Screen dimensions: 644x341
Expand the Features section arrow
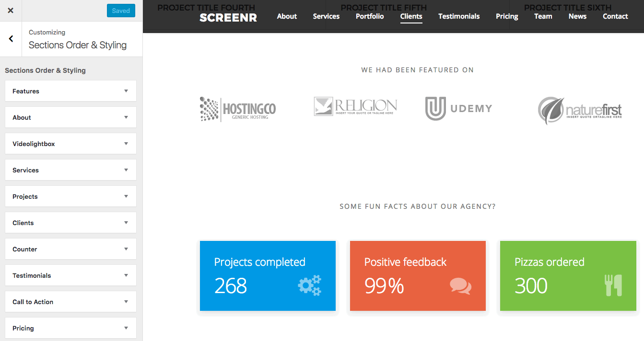click(x=126, y=91)
